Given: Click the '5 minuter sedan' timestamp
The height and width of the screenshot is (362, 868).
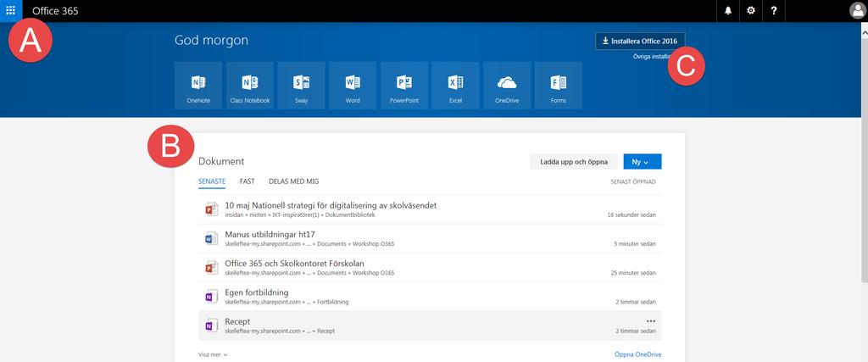Looking at the screenshot, I should [x=635, y=243].
